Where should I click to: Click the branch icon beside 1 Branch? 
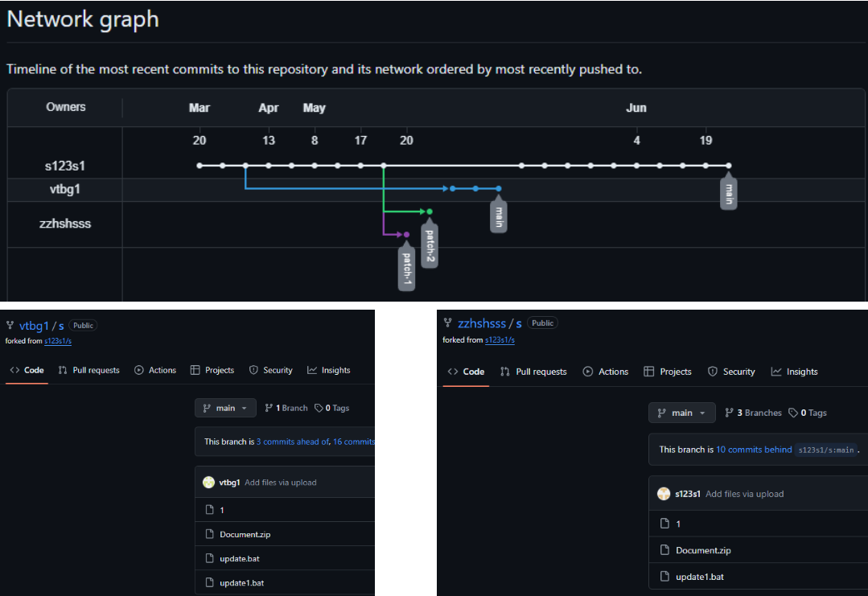coord(269,408)
